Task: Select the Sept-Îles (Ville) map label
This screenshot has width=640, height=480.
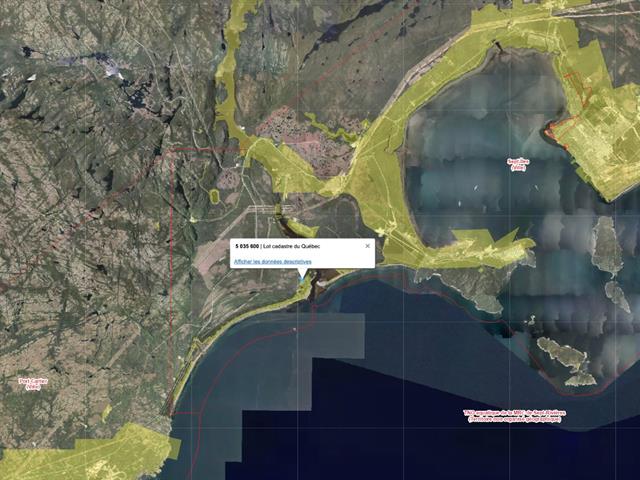Action: tap(517, 163)
